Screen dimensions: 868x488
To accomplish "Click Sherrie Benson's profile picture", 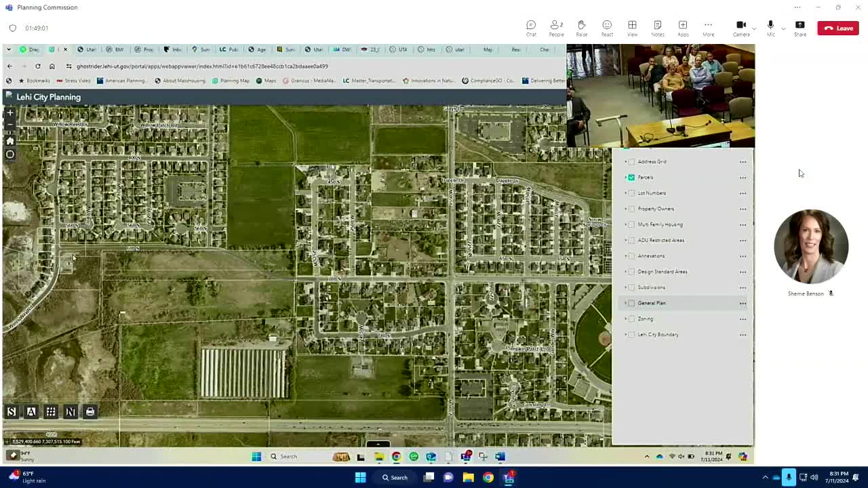I will pyautogui.click(x=811, y=247).
